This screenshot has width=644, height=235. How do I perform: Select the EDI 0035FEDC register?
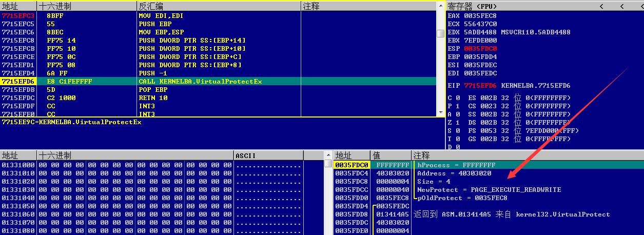(x=472, y=73)
